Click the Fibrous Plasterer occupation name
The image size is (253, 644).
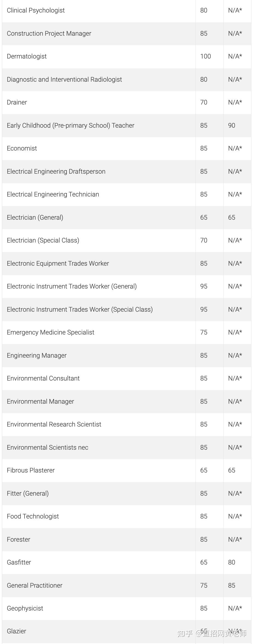coord(31,470)
